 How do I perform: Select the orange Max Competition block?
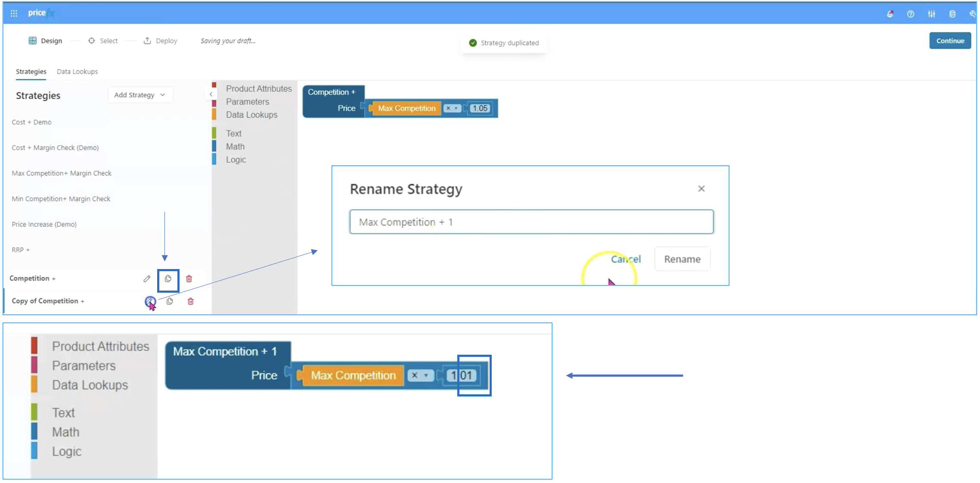pos(406,108)
